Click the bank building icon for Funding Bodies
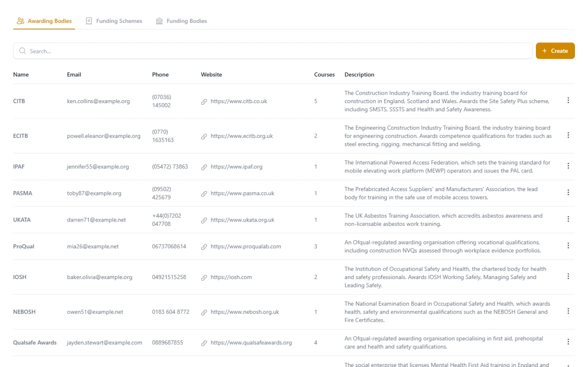The height and width of the screenshot is (367, 588). click(x=160, y=21)
